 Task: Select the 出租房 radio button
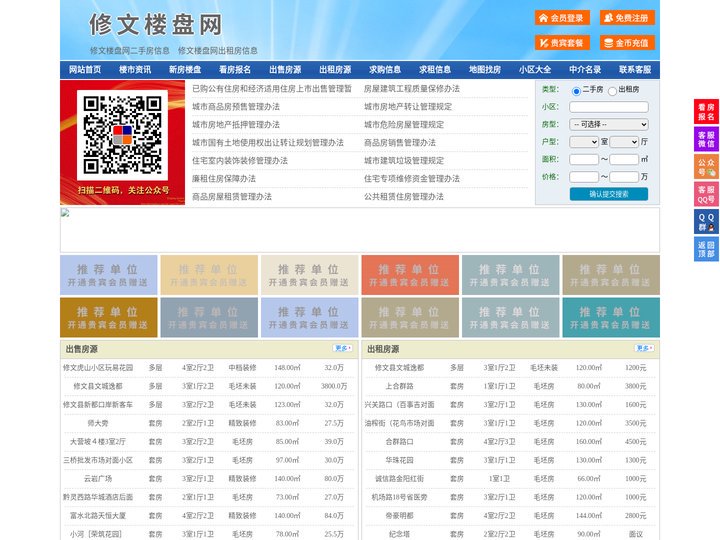click(612, 91)
